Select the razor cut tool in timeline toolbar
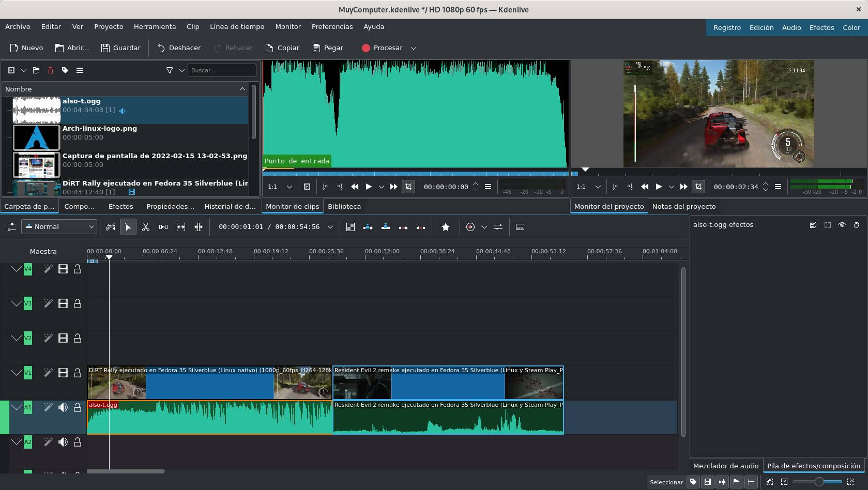Image resolution: width=868 pixels, height=490 pixels. [146, 227]
